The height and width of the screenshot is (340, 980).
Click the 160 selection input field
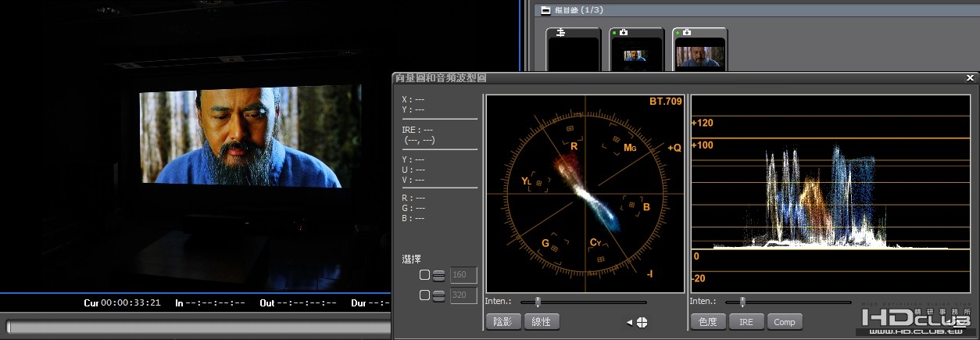[x=463, y=275]
